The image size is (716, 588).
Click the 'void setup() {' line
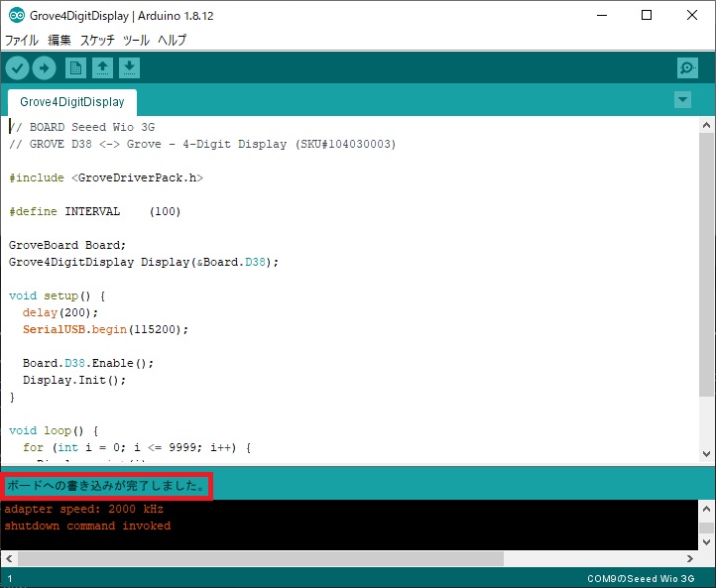point(58,295)
